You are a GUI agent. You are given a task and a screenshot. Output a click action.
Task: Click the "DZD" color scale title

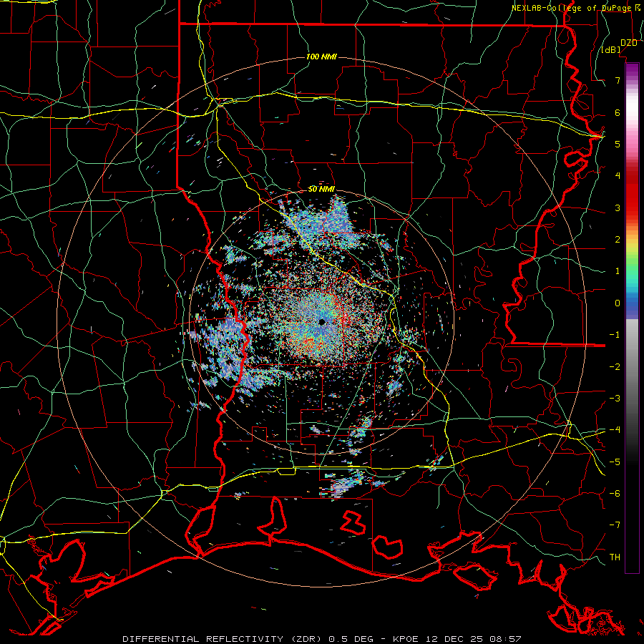pyautogui.click(x=629, y=43)
